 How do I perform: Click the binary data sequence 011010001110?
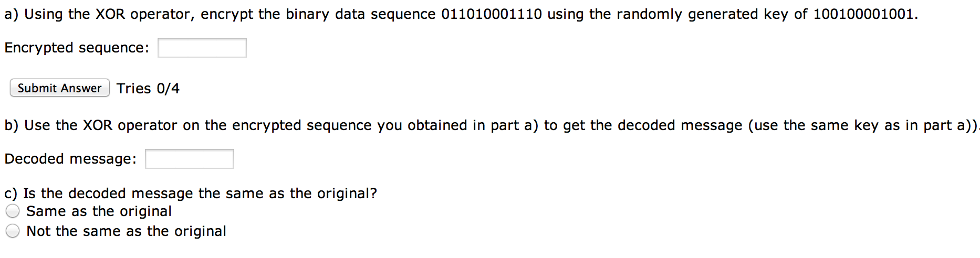(x=492, y=14)
